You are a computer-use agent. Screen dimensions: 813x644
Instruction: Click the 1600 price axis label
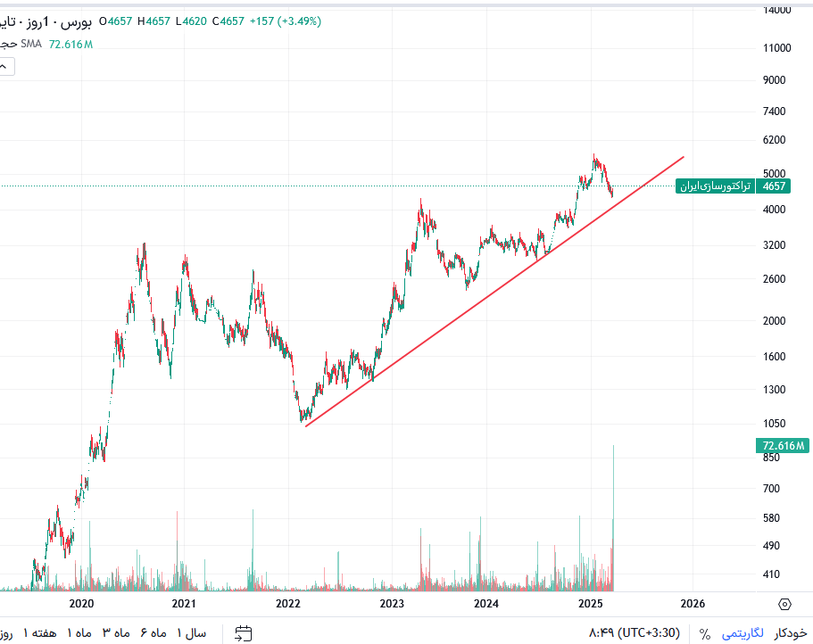[774, 357]
